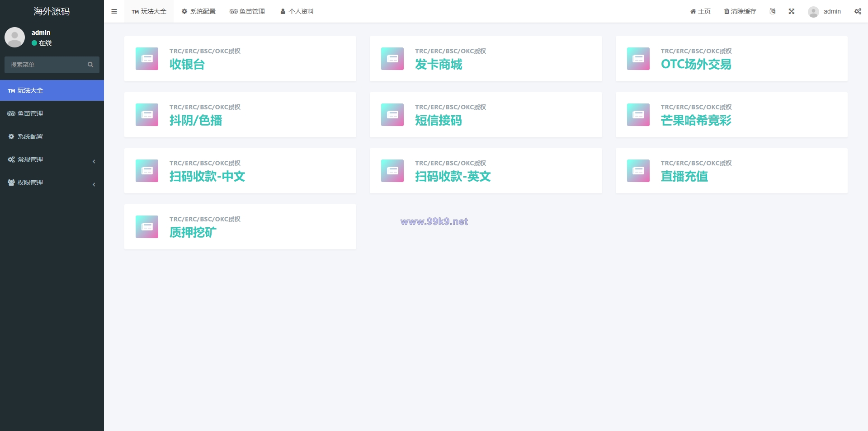The height and width of the screenshot is (431, 868).
Task: Switch to the 鱼苗管理 top tab
Action: pos(247,11)
